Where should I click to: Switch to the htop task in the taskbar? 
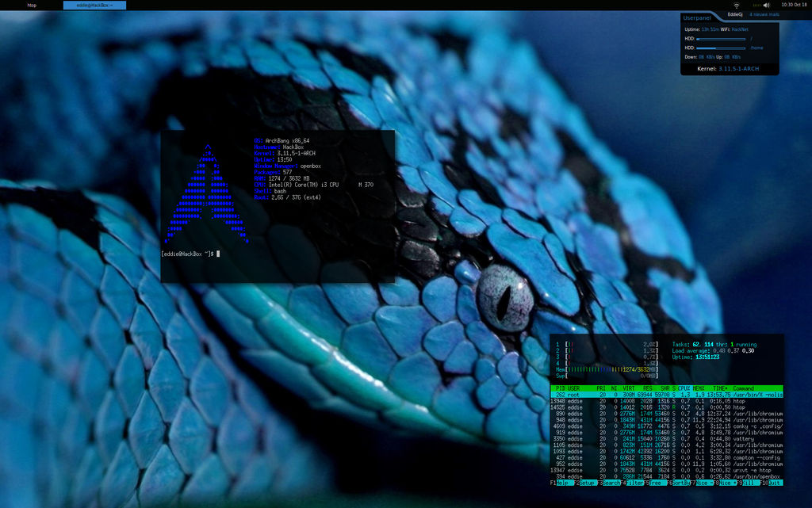coord(32,6)
